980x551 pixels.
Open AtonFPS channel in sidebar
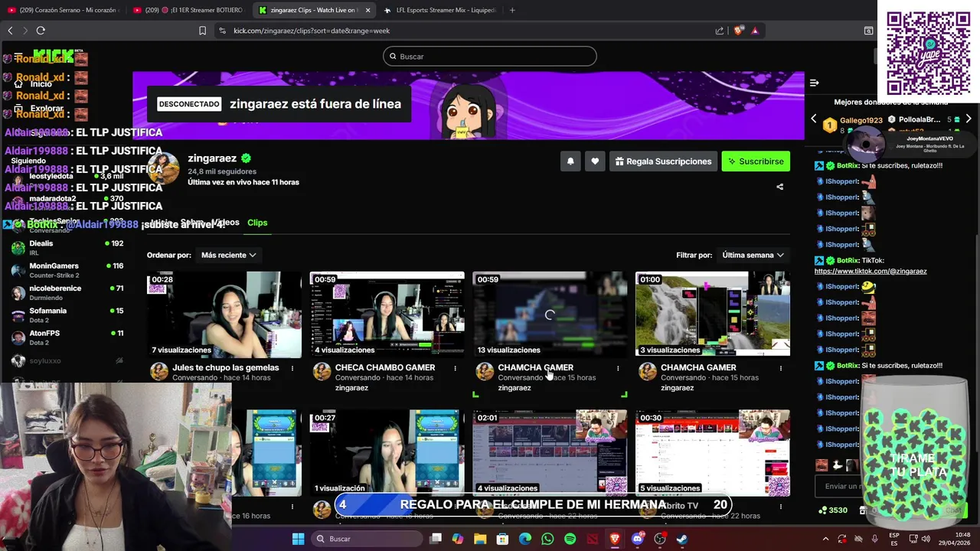coord(67,337)
